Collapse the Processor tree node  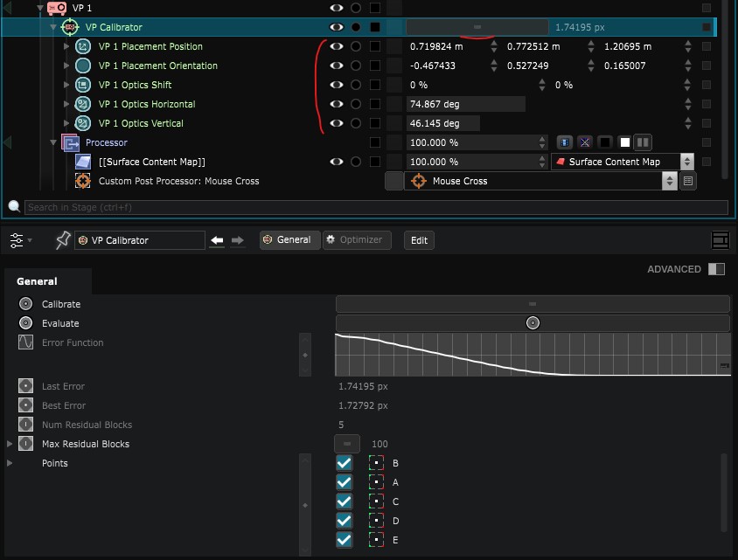[53, 143]
